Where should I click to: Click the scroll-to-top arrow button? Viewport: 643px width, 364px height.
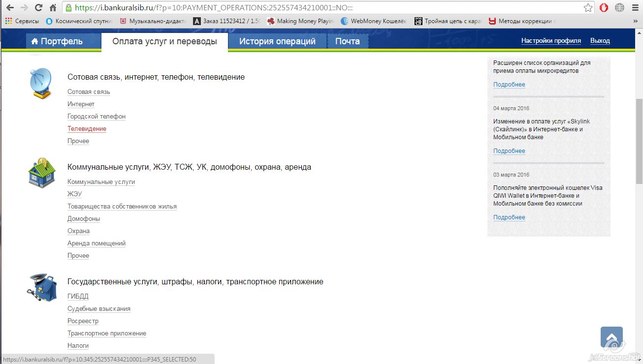(611, 338)
